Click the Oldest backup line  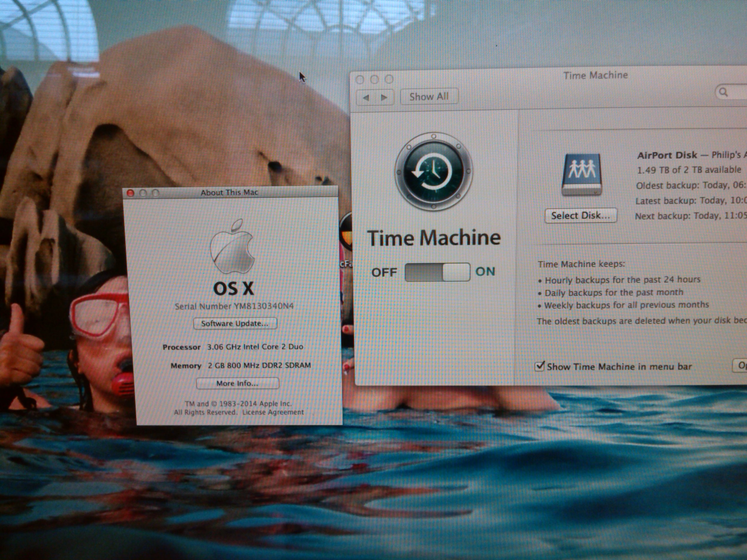[691, 185]
